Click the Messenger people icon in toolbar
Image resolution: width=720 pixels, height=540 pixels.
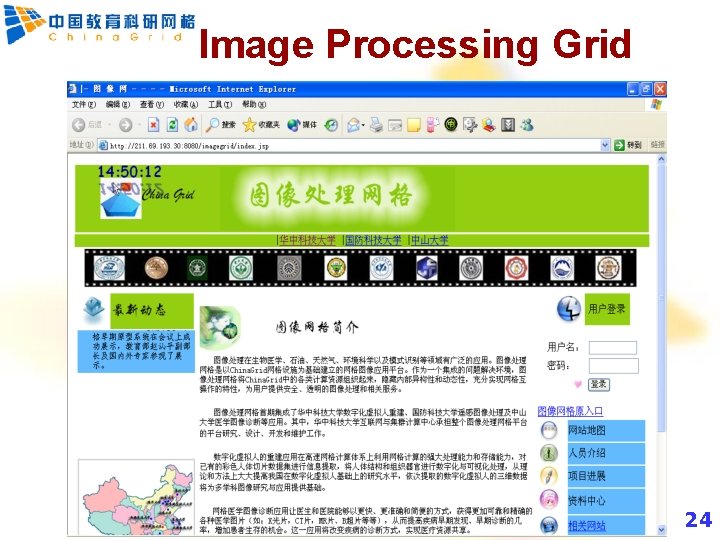(x=527, y=124)
